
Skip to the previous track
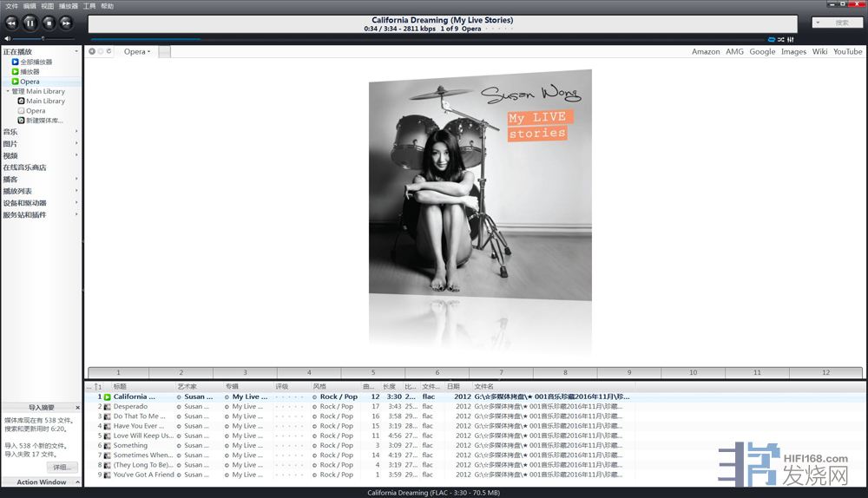point(12,23)
